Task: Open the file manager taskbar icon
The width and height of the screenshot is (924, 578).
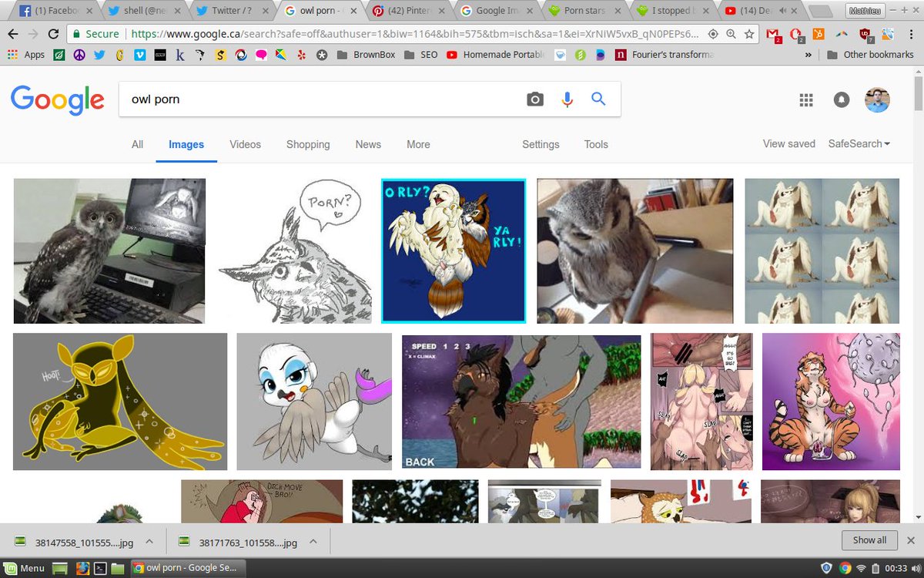Action: pyautogui.click(x=118, y=568)
